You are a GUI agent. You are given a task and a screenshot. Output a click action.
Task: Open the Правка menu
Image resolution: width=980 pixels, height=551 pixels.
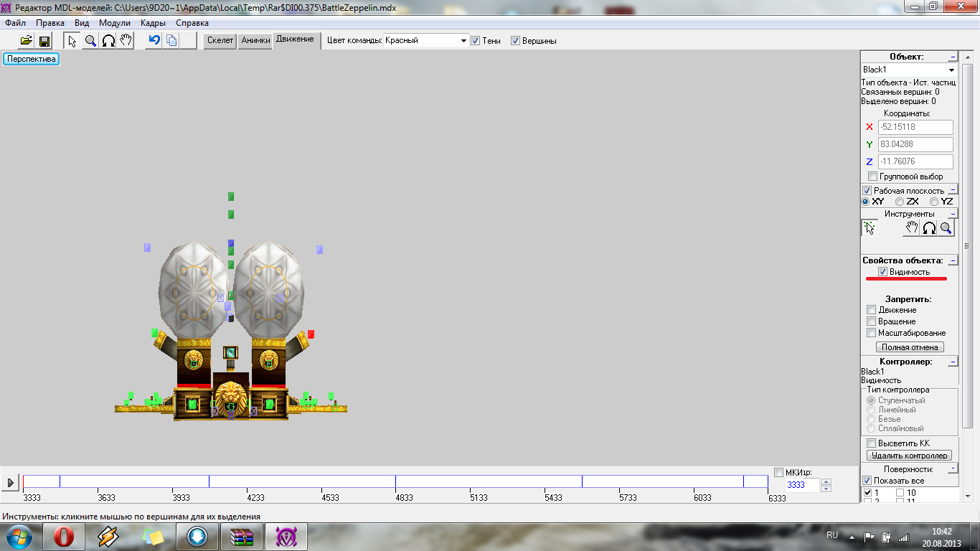pyautogui.click(x=50, y=23)
